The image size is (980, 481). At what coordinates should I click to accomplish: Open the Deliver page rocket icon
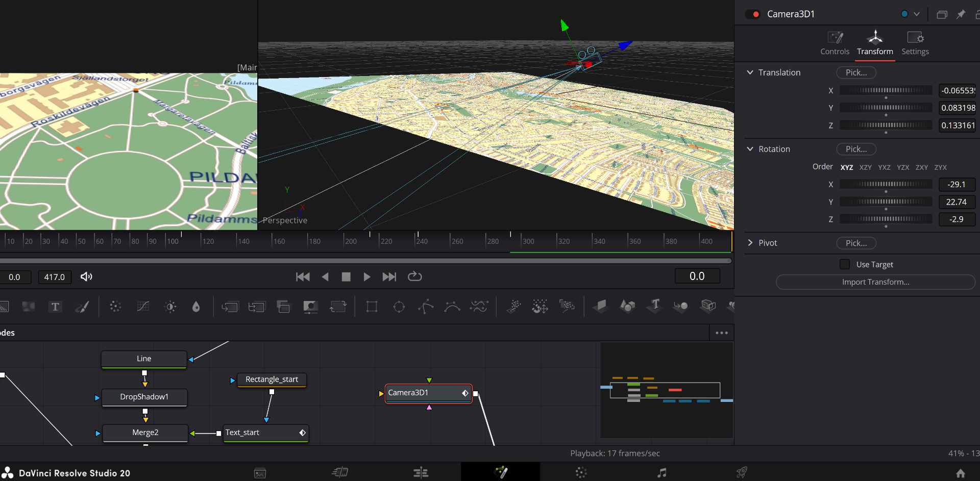click(x=742, y=473)
